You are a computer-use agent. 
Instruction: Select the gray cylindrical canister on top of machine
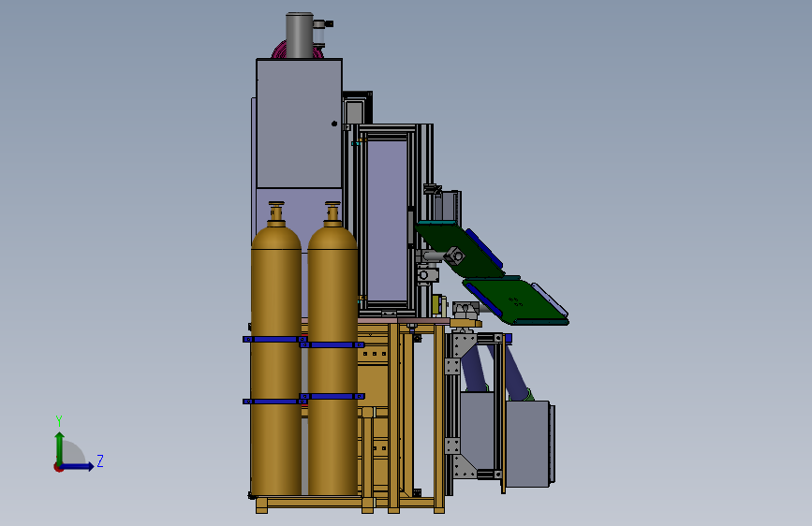pos(300,36)
